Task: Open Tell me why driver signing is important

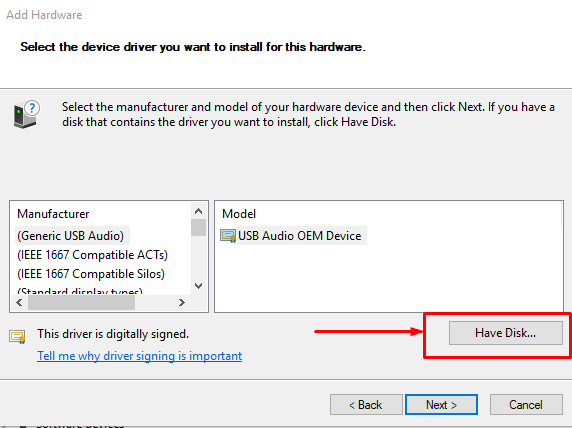Action: click(139, 356)
